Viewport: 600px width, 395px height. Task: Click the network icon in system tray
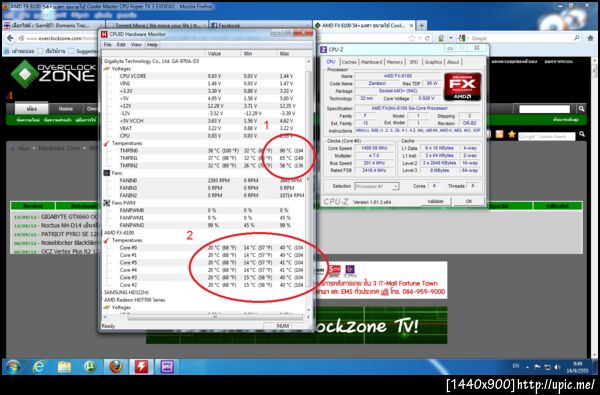pyautogui.click(x=548, y=367)
